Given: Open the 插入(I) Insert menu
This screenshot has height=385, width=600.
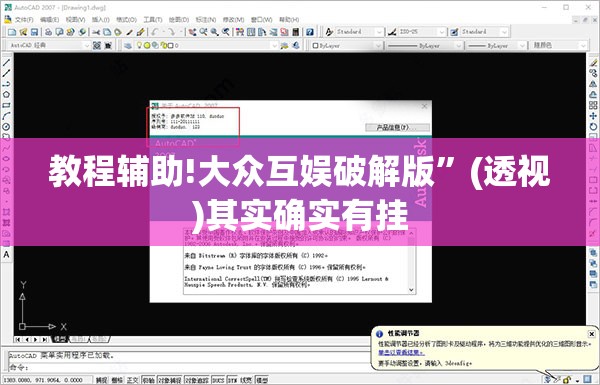Looking at the screenshot, I should click(x=101, y=20).
